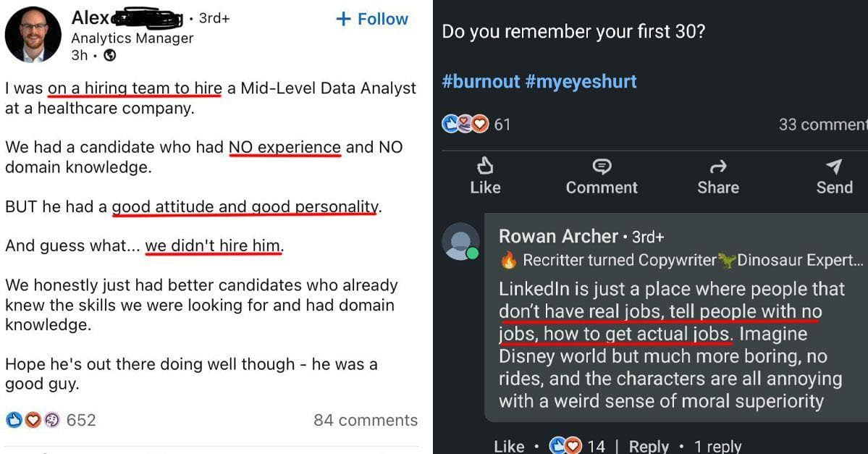Select Reply under Rowan Archer's comment
Image resolution: width=868 pixels, height=454 pixels.
(649, 446)
